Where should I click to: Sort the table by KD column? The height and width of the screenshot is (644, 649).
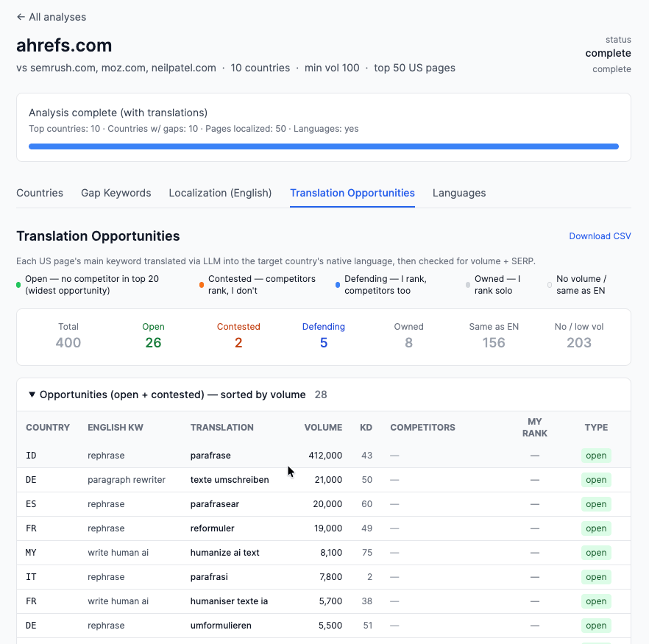point(366,428)
